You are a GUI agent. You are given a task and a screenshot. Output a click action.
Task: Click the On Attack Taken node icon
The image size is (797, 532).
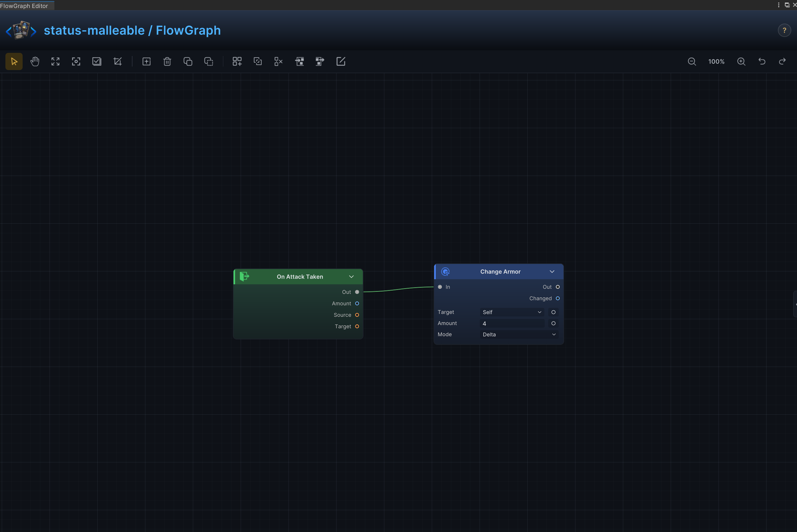point(244,277)
